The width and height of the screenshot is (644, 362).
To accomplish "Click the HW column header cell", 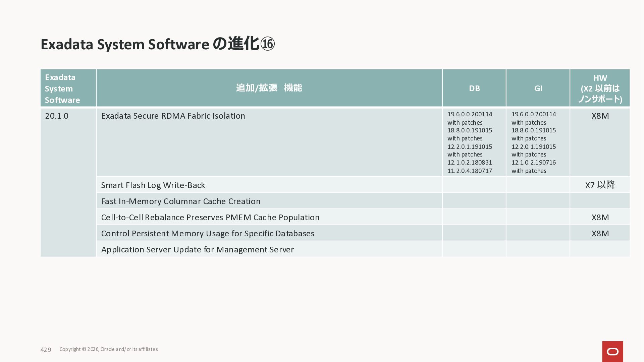I will click(x=600, y=88).
